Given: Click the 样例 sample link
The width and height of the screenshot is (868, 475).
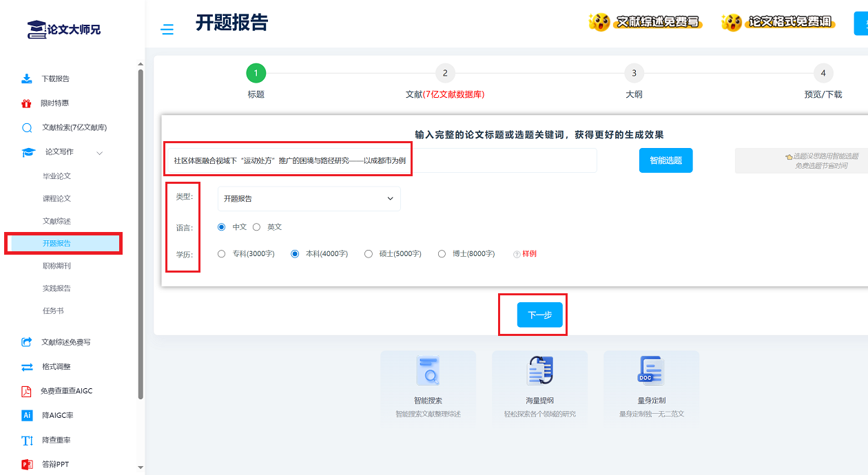Looking at the screenshot, I should click(528, 254).
